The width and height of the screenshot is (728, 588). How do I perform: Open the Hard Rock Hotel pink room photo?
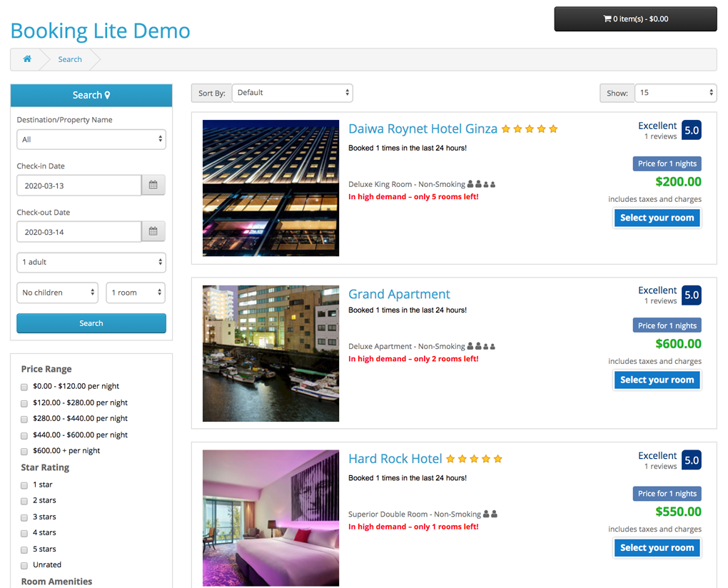(271, 518)
